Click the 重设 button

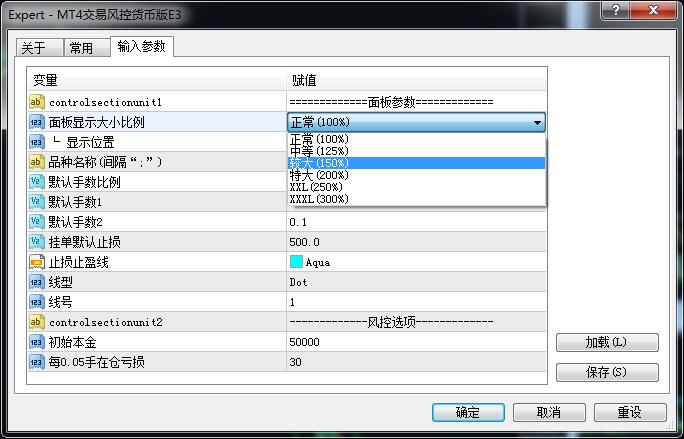coord(630,412)
